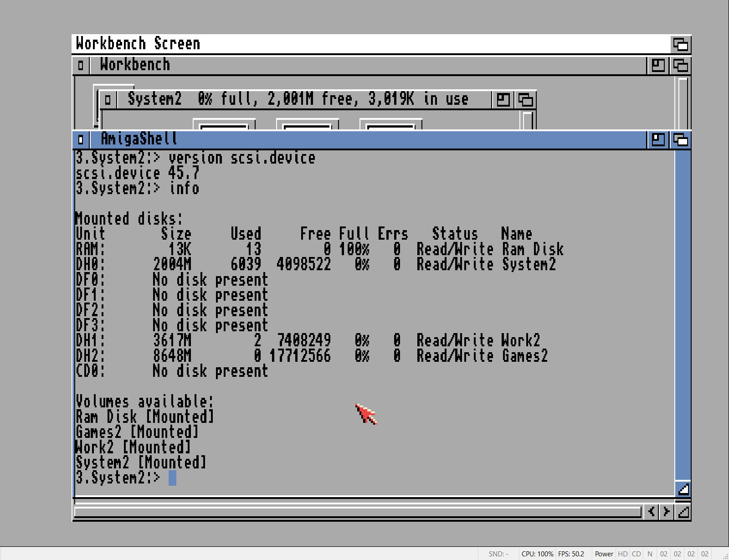Click the System2 window zoom gadget
This screenshot has width=729, height=560.
tap(503, 99)
